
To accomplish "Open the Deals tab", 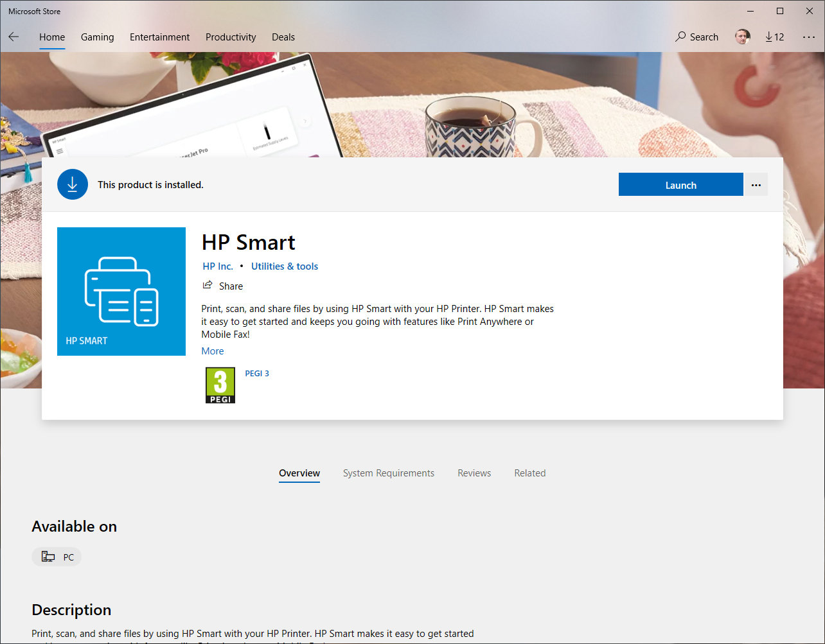I will click(283, 37).
